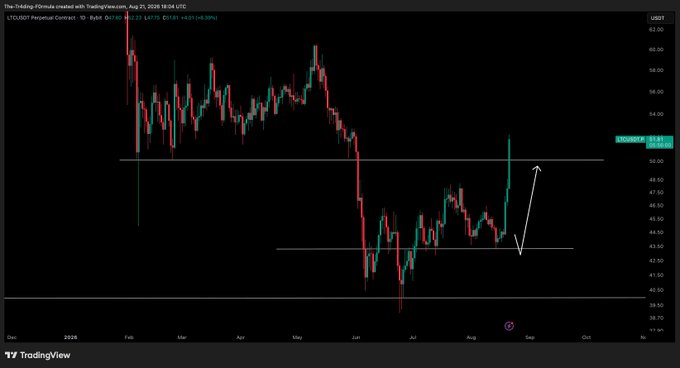Click the 41.50 price axis label
680x368 pixels.
[656, 275]
